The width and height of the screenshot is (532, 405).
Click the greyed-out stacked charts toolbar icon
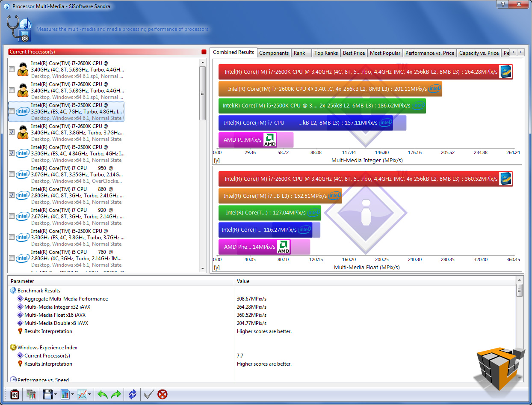(31, 394)
